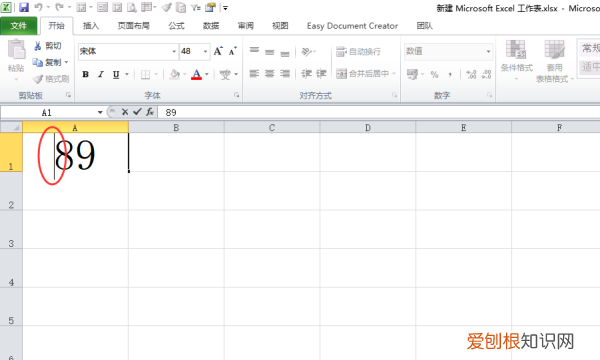Screen dimensions: 600x360
Task: Confirm the entry with the checkmark icon
Action: click(x=137, y=112)
